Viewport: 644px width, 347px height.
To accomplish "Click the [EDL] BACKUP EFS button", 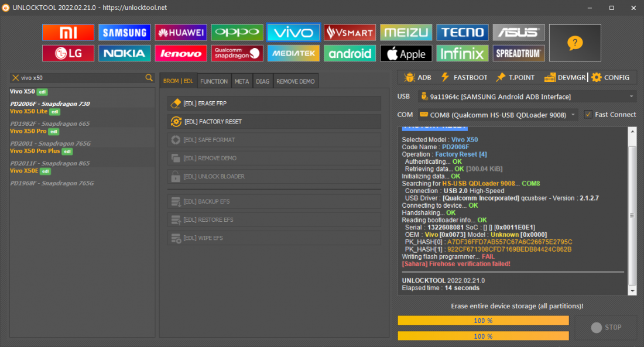I will pyautogui.click(x=275, y=202).
